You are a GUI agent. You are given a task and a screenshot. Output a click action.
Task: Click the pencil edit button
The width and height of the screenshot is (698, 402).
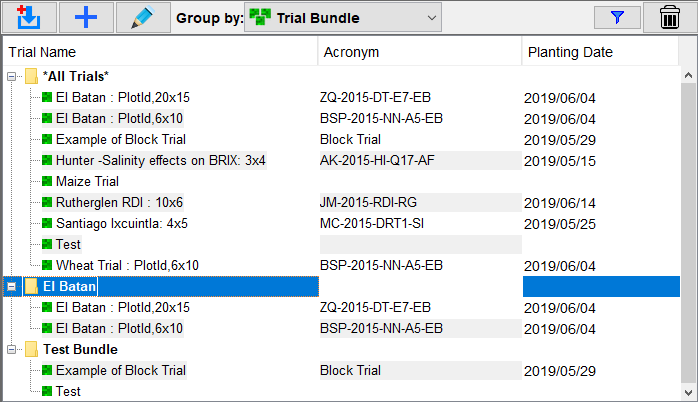143,17
